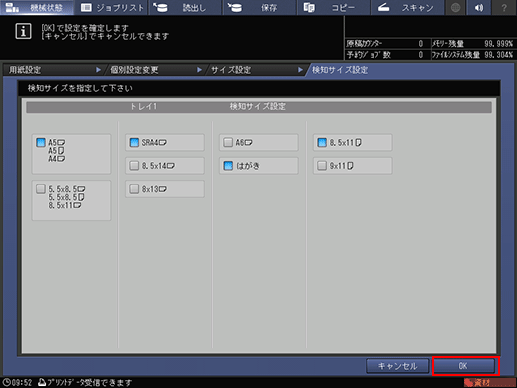Click the 予約ジョブ数 value

pyautogui.click(x=421, y=55)
